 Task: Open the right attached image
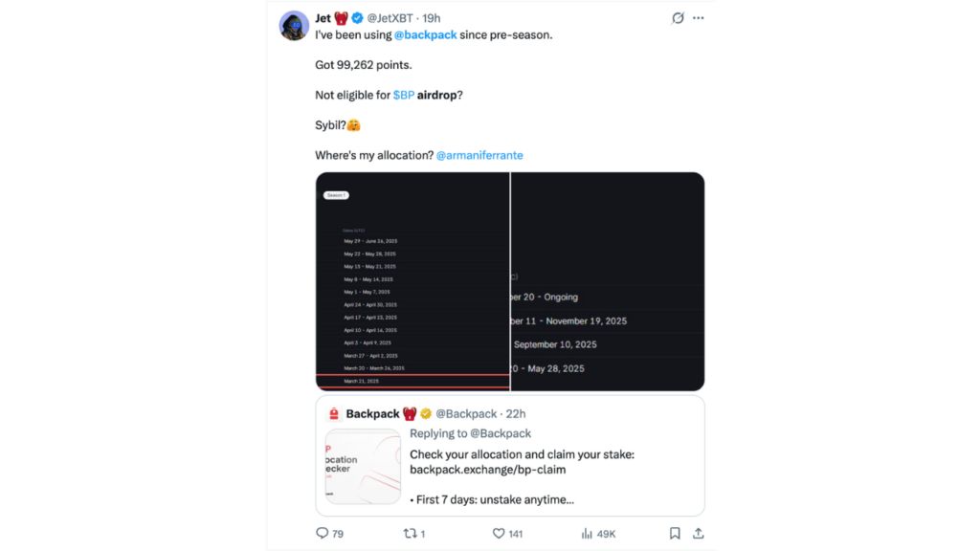pos(608,281)
